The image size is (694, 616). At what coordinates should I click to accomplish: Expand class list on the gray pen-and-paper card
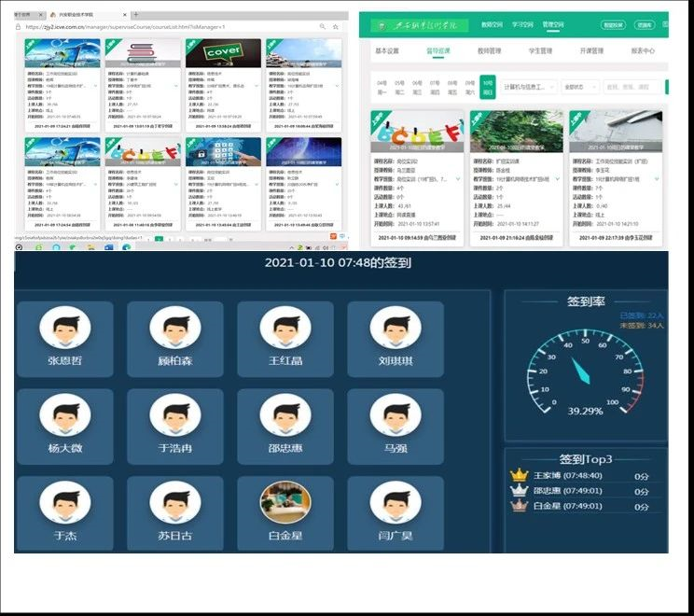[x=657, y=179]
